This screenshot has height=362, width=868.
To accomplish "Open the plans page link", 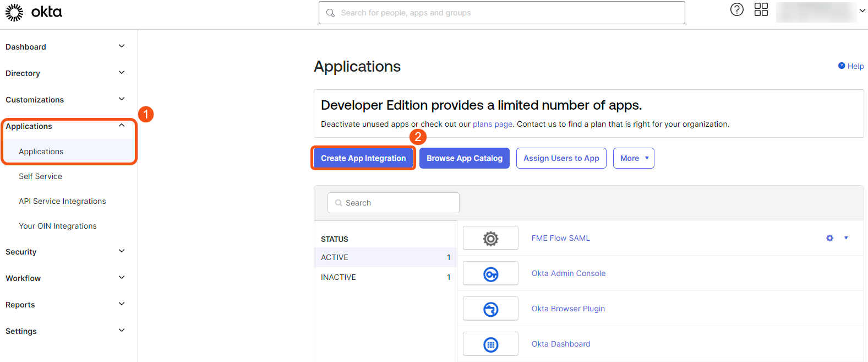I will (493, 124).
